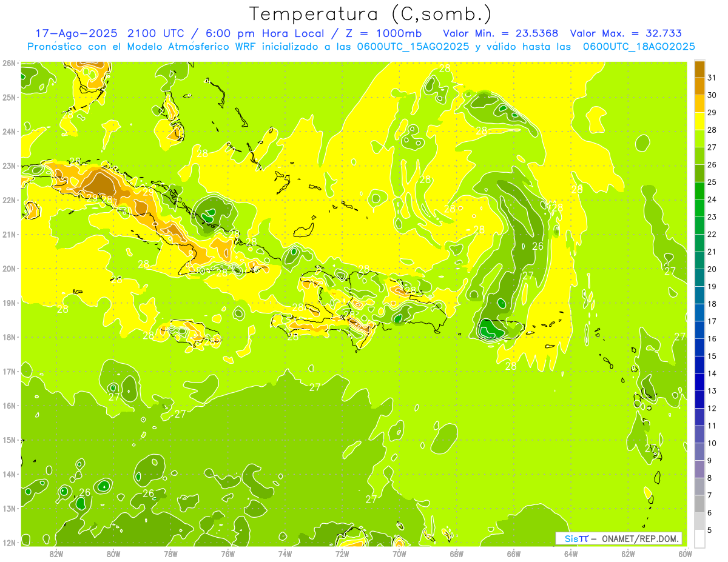Click the 'Valor Min. = 23.5368' value
This screenshot has height=562, width=728.
(x=501, y=33)
